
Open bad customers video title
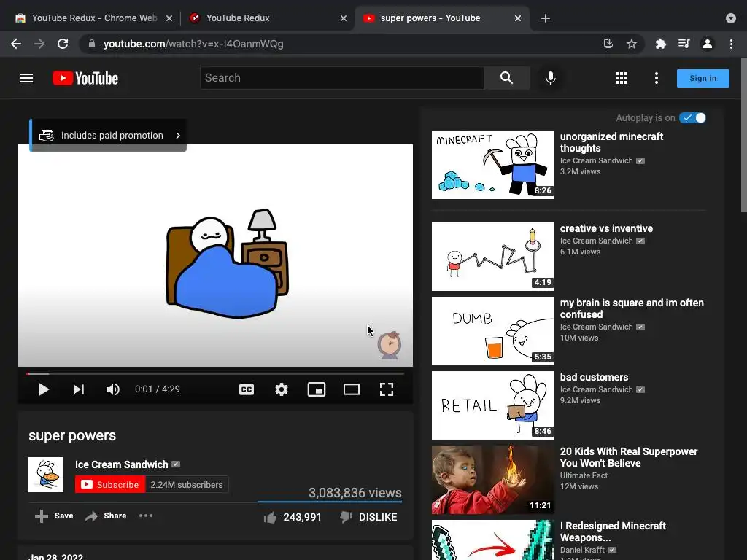tap(594, 377)
